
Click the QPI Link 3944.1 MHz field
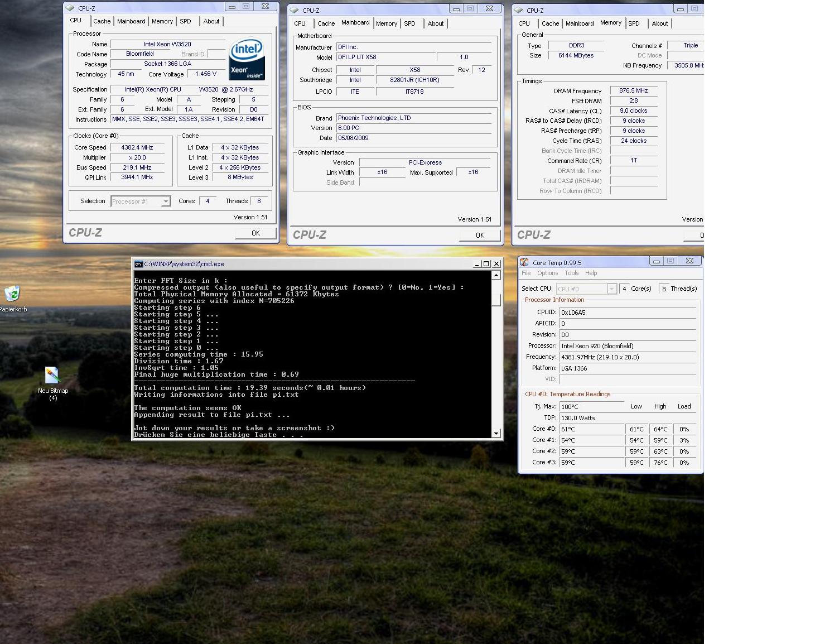click(x=137, y=177)
